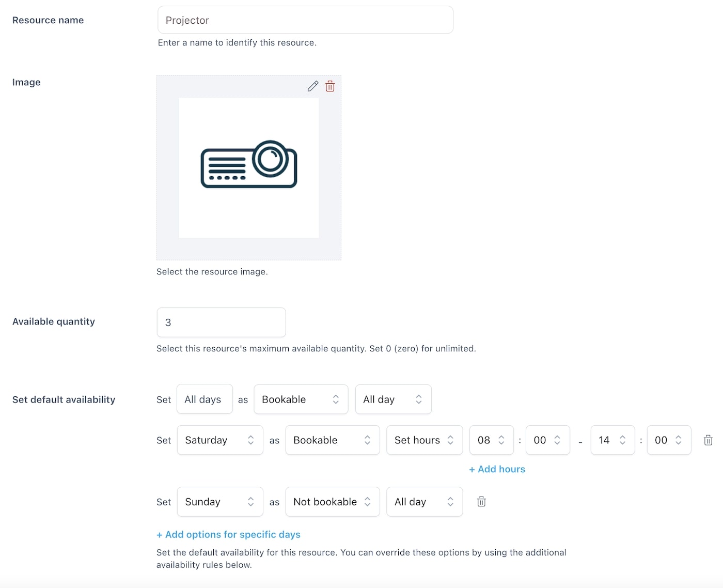Open the All day dropdown in Sunday row
723x588 pixels.
point(425,502)
